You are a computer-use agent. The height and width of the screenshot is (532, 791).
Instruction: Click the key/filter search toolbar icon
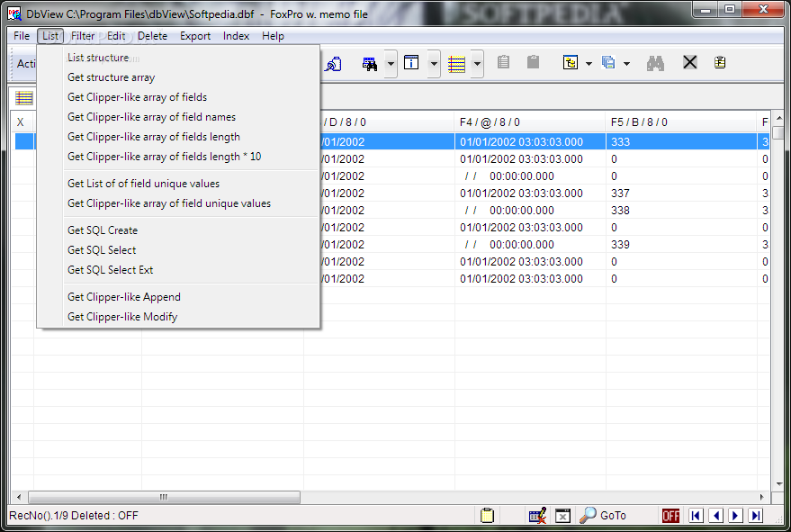click(x=333, y=64)
